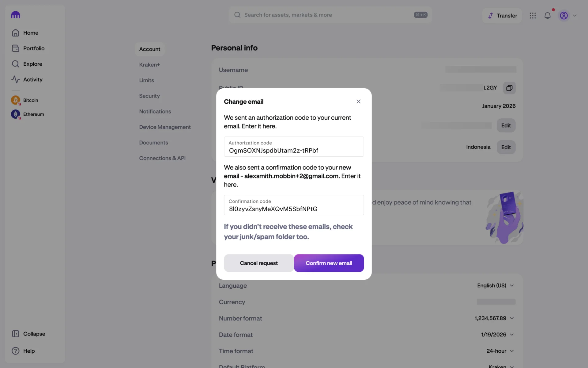588x368 pixels.
Task: Expand the Language dropdown
Action: [495, 286]
